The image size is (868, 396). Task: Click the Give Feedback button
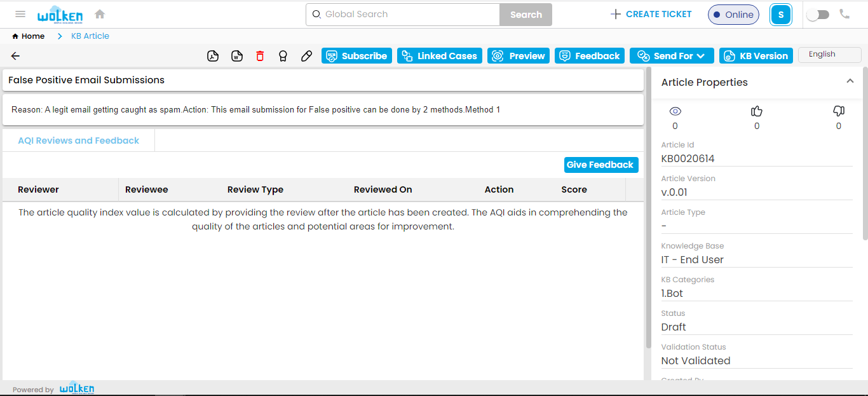tap(600, 165)
